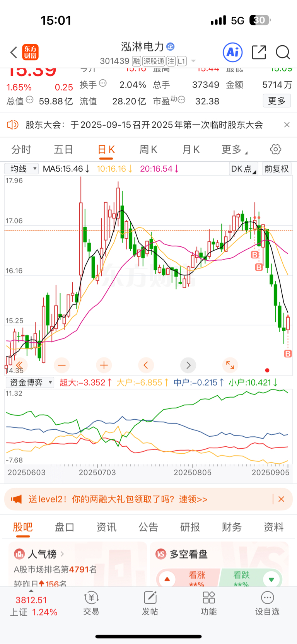Tap the 大户:-6.855 fund flow value
This screenshot has width=297, height=644.
pyautogui.click(x=143, y=383)
